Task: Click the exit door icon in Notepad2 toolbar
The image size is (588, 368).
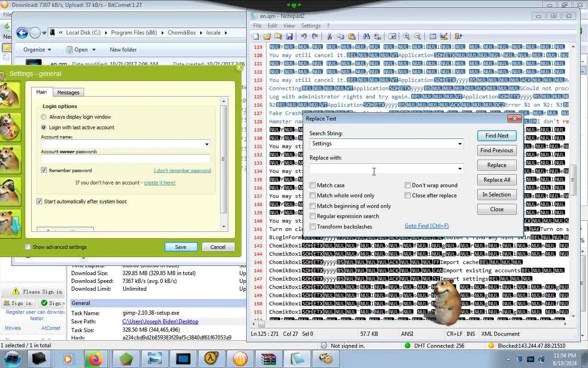Action: point(458,36)
